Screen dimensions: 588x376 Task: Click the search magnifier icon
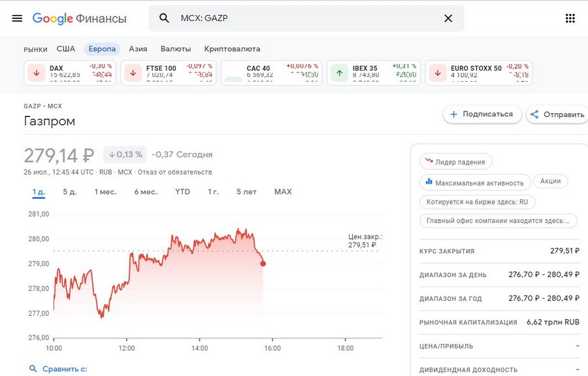(x=164, y=18)
